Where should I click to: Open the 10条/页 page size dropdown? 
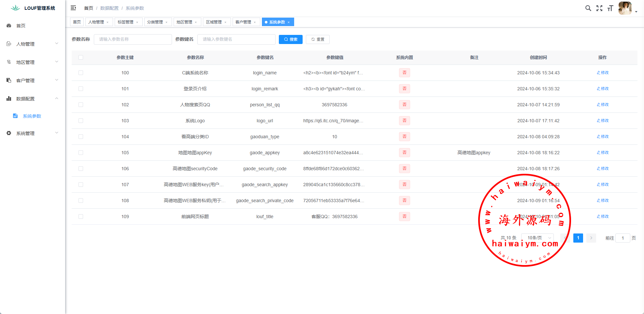tap(537, 238)
